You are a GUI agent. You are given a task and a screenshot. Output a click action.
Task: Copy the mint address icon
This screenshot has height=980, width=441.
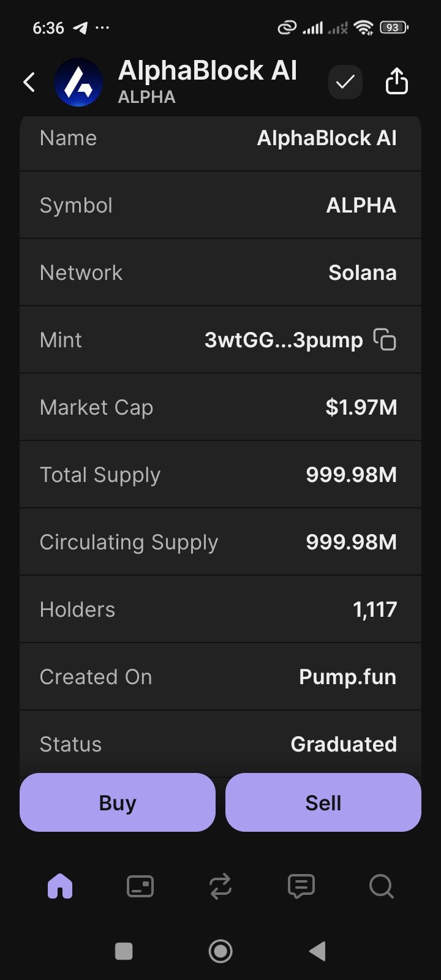coord(385,340)
